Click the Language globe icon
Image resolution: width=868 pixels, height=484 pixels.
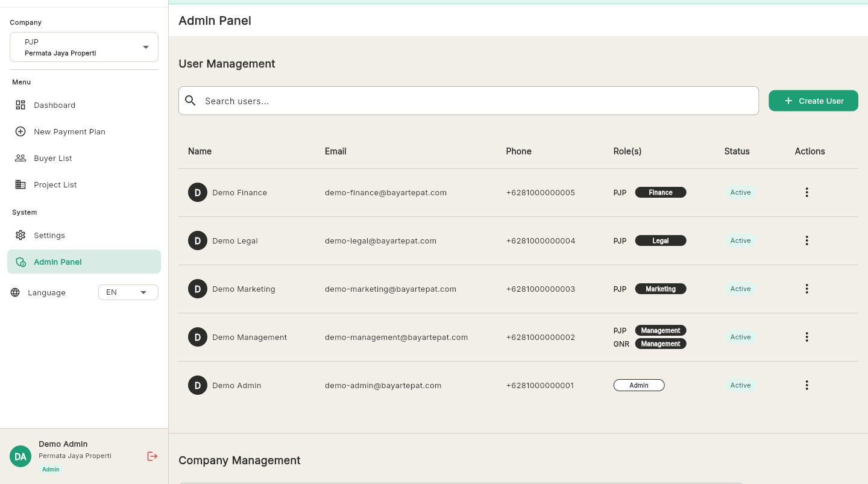(14, 292)
